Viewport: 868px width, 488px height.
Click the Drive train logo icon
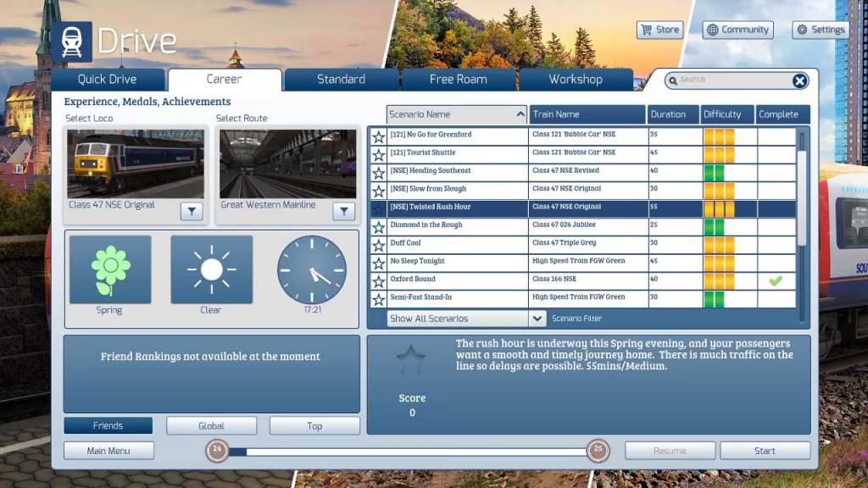point(72,42)
